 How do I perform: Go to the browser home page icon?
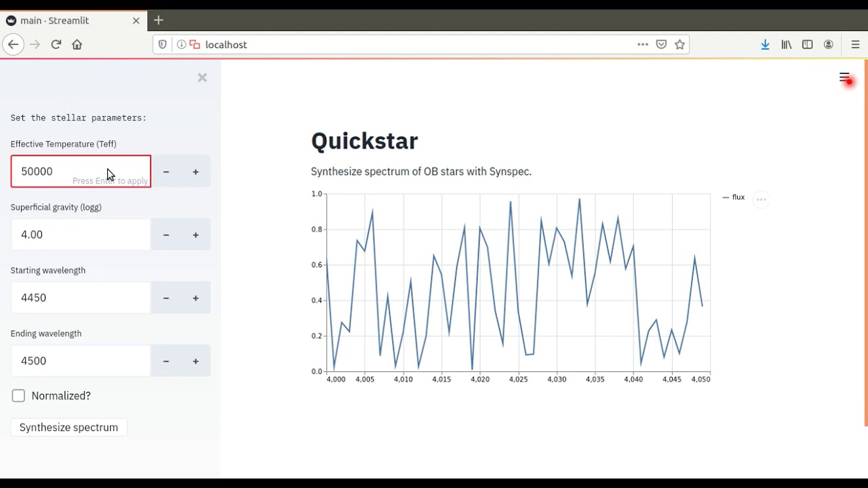click(77, 45)
